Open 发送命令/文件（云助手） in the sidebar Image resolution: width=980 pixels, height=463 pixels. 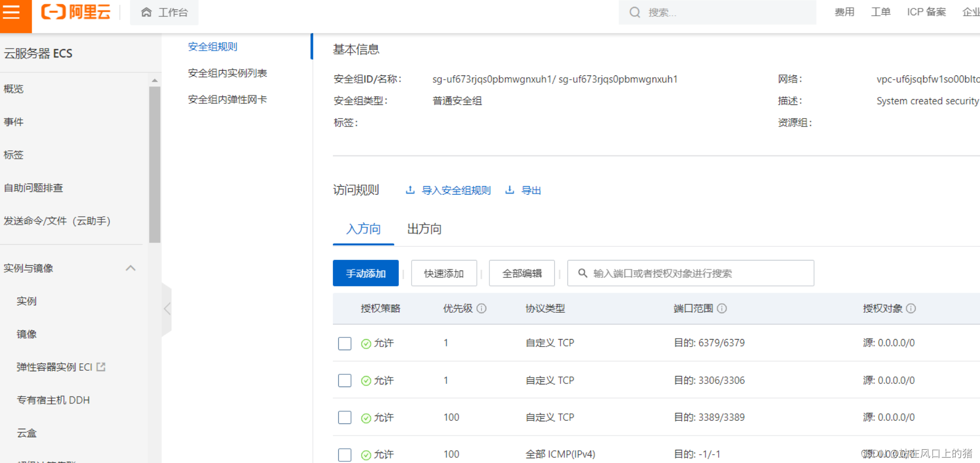pos(57,220)
